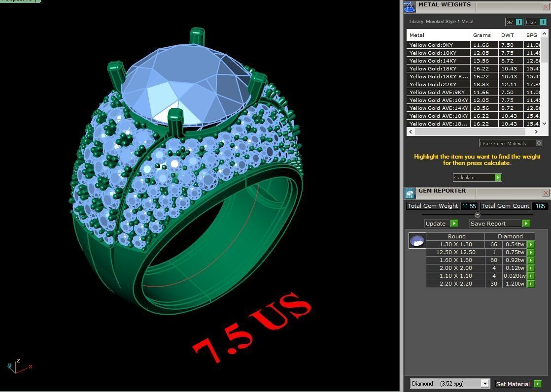Image resolution: width=551 pixels, height=392 pixels.
Task: Select the Yellow Gold AVE:9KY row
Action: pos(473,93)
